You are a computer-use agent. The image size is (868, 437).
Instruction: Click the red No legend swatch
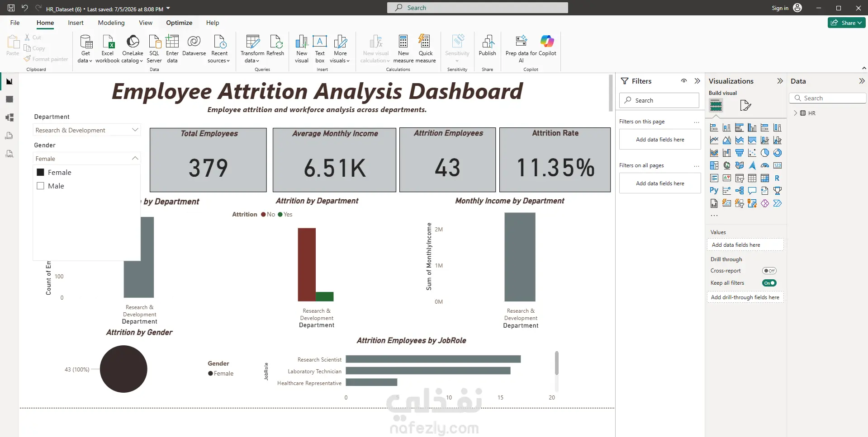(x=263, y=214)
